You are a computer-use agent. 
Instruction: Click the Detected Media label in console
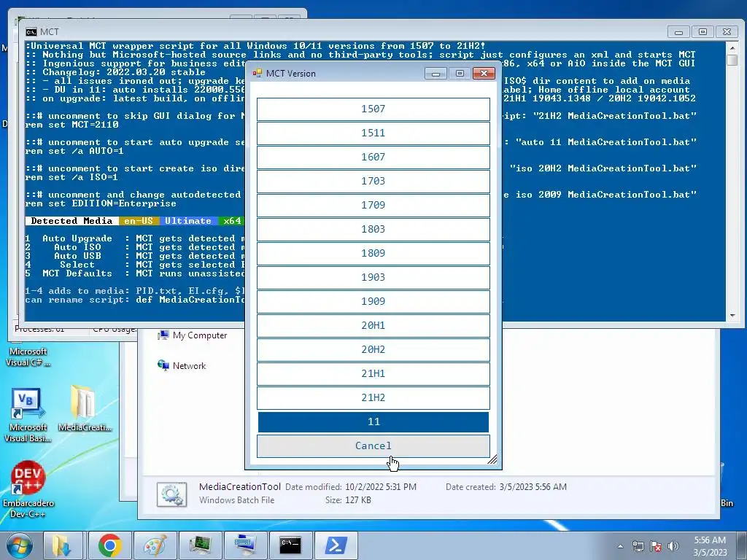coord(71,221)
